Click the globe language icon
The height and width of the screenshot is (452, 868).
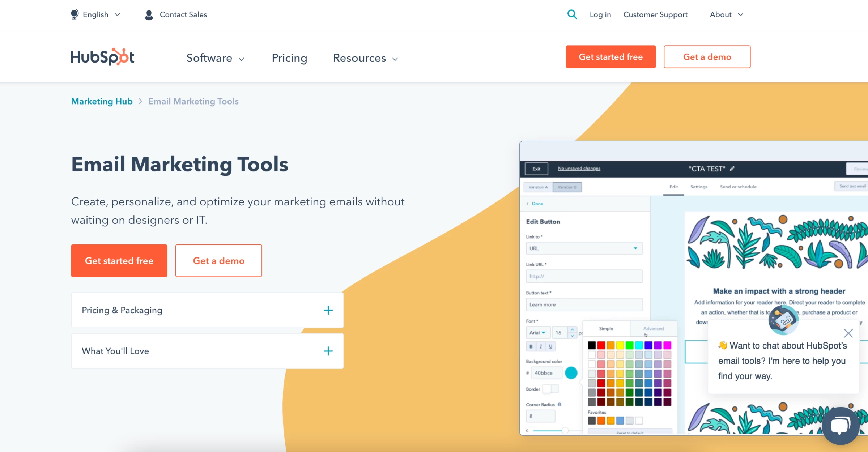(x=75, y=14)
